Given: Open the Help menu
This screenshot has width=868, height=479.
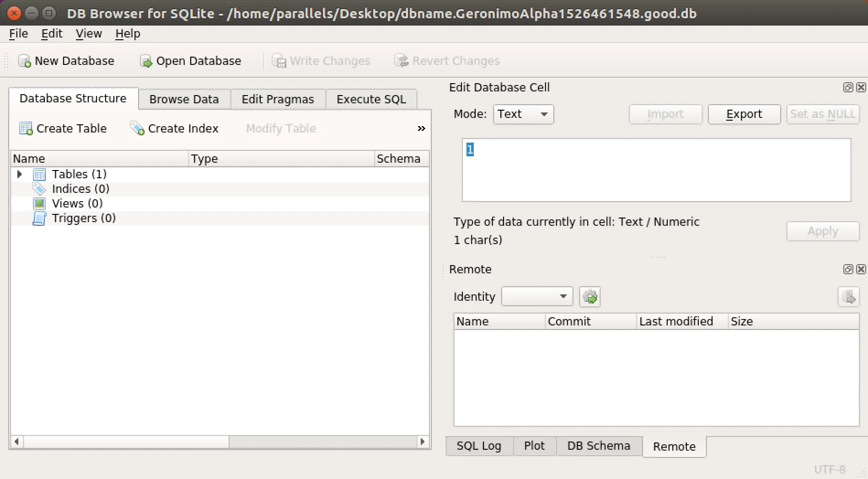Looking at the screenshot, I should click(x=128, y=33).
